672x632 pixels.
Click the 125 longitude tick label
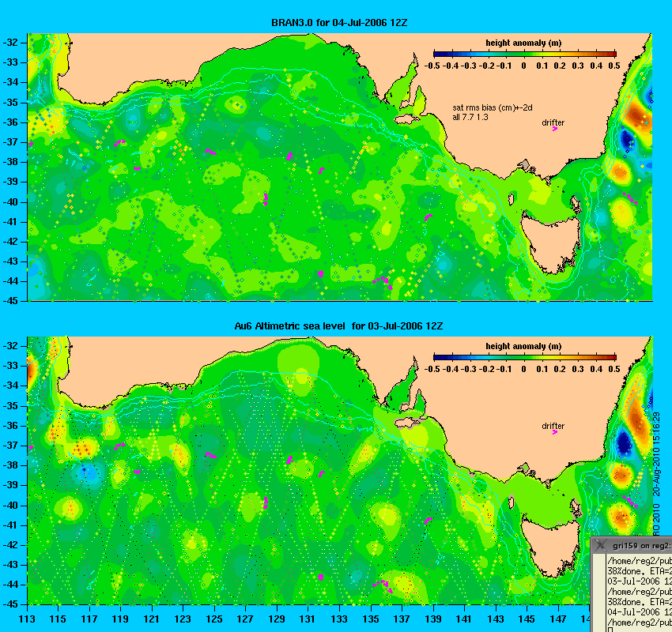(214, 619)
